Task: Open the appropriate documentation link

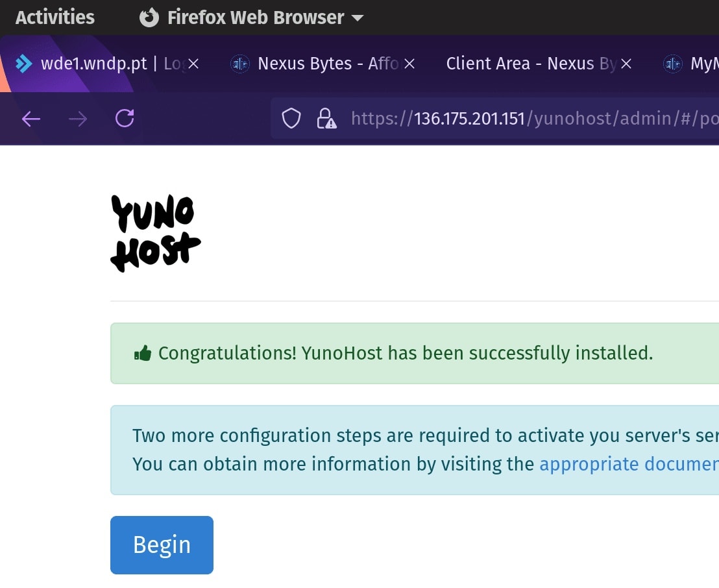Action: [x=629, y=463]
